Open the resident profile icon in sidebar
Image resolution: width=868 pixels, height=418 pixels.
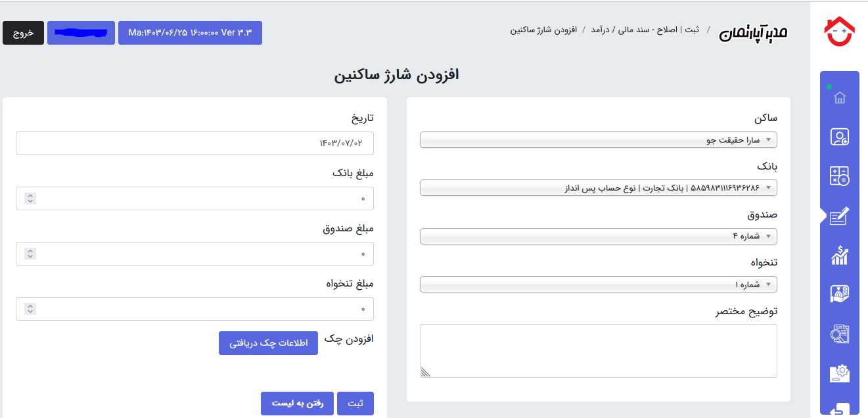(839, 137)
